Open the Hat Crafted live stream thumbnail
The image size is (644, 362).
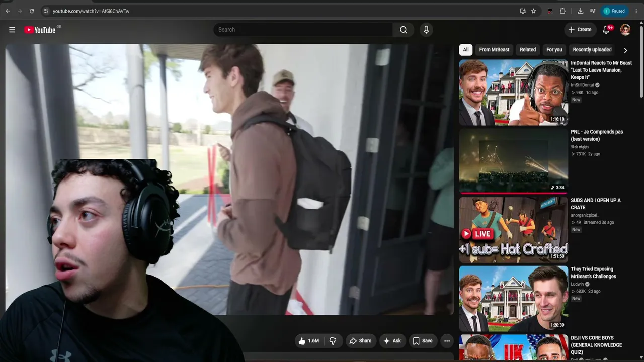coord(514,230)
